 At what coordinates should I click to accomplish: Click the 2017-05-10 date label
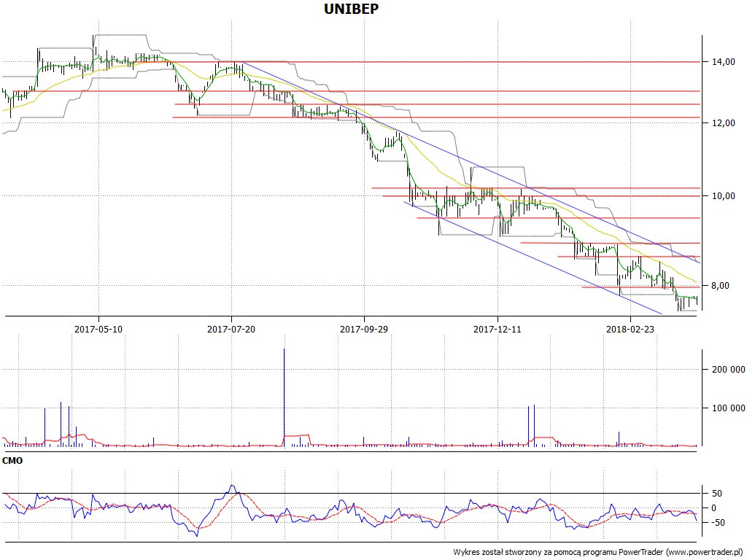point(98,329)
